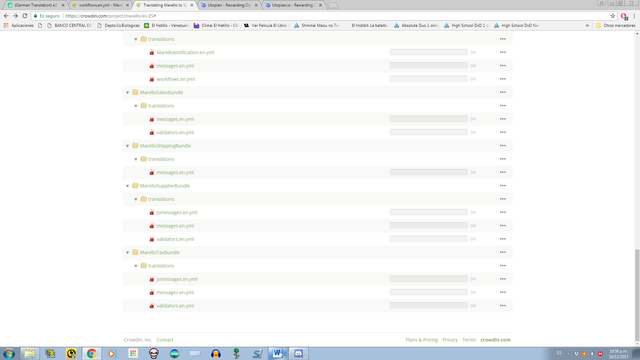The height and width of the screenshot is (360, 640).
Task: Click the ellipsis beside MarelloShippingBundle folder
Action: pyautogui.click(x=502, y=146)
